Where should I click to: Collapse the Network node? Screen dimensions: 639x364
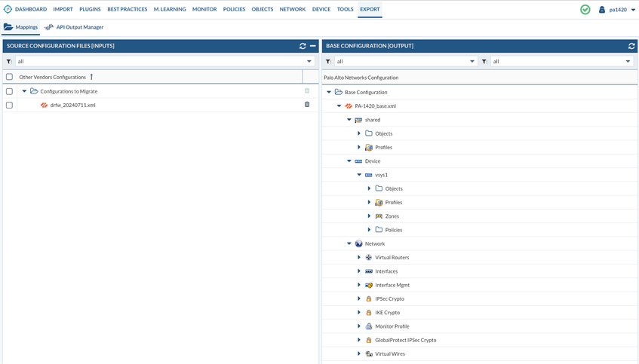tap(349, 243)
